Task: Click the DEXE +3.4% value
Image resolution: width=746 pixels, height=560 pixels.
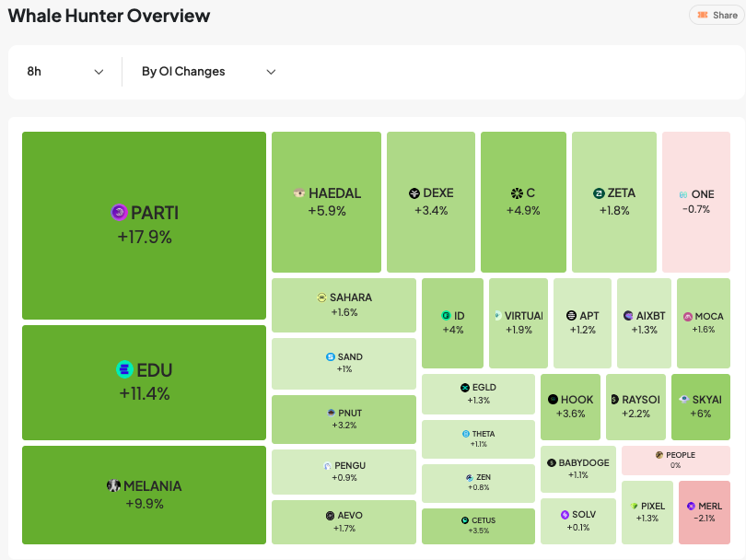Action: click(x=431, y=211)
